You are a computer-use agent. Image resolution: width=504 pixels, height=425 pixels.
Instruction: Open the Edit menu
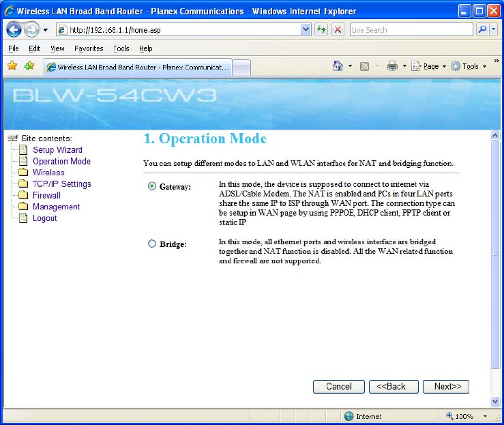pos(34,48)
